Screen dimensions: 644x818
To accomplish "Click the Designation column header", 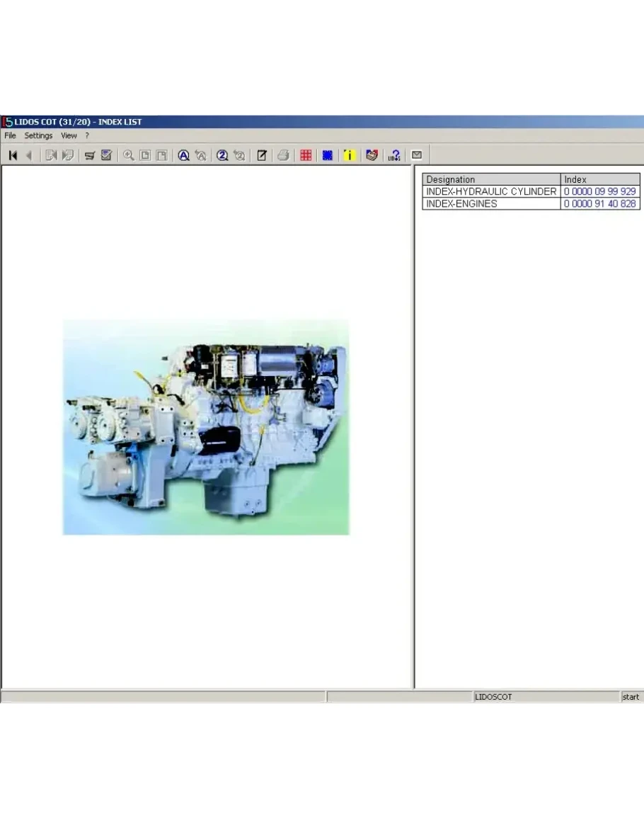I will 491,180.
